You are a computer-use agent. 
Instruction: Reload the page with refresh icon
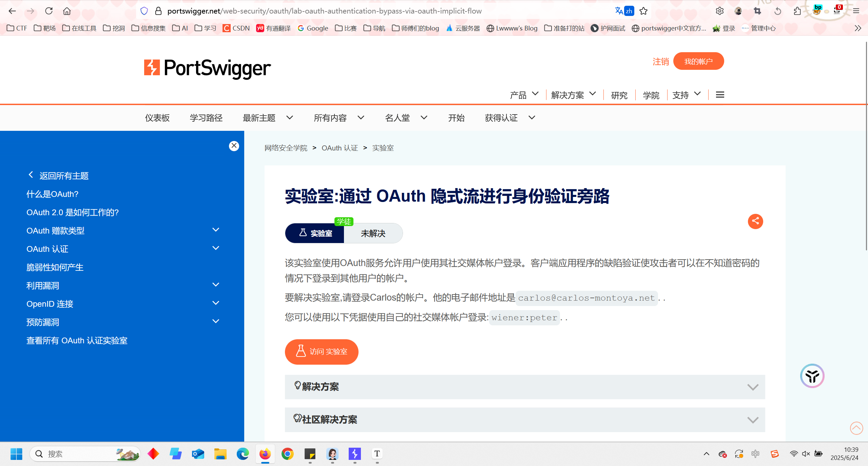[x=49, y=11]
